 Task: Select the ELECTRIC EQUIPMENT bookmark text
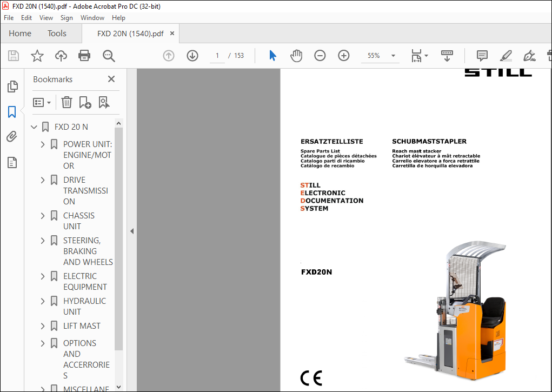85,281
